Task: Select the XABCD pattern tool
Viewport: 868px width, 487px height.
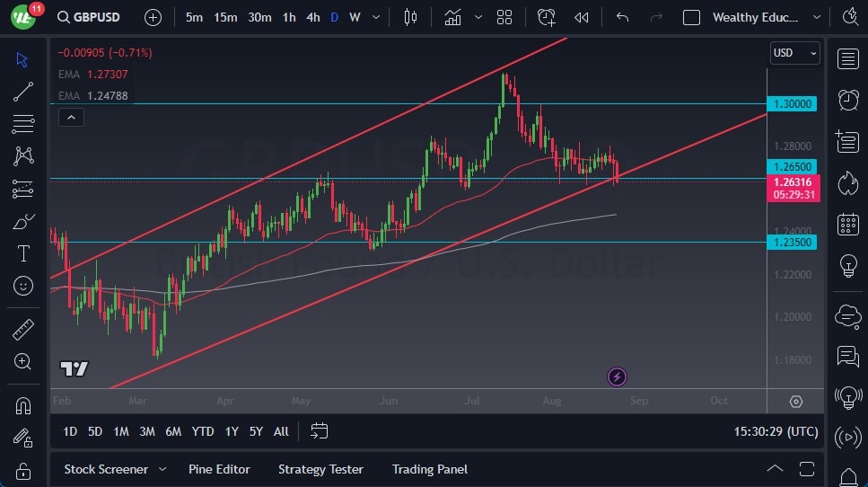Action: coord(23,156)
